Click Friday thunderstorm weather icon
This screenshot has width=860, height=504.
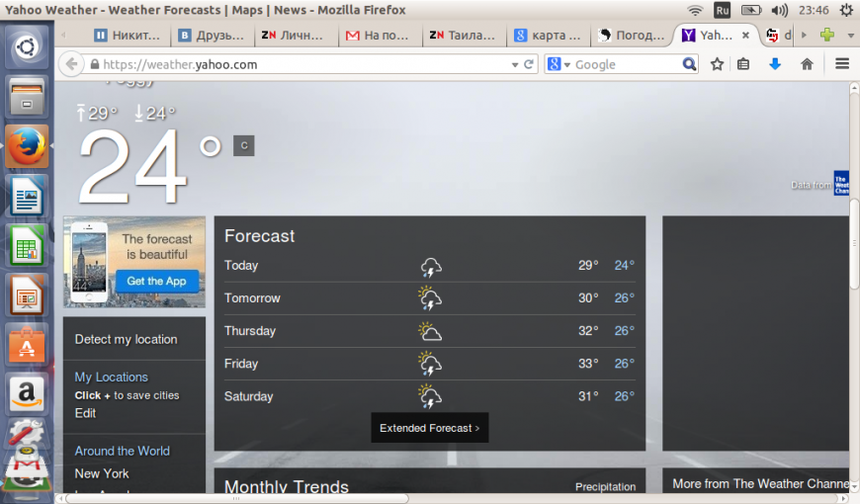430,364
